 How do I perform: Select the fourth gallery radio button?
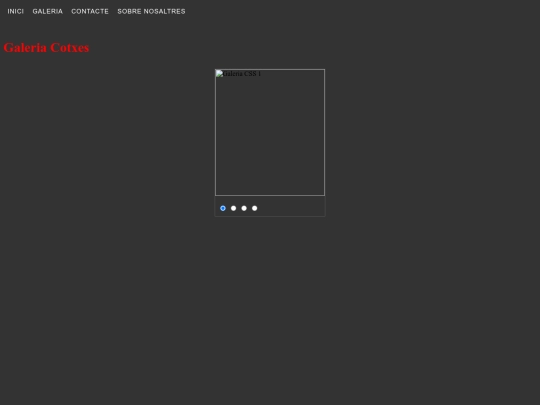[x=255, y=208]
